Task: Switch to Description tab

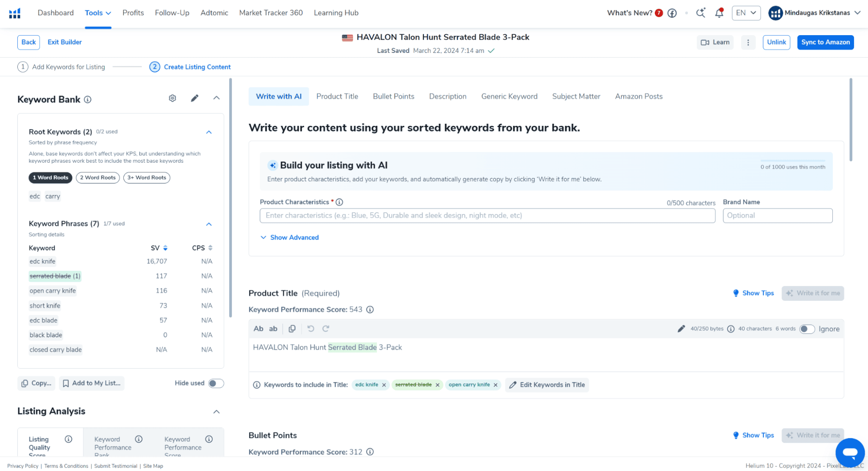Action: point(448,96)
